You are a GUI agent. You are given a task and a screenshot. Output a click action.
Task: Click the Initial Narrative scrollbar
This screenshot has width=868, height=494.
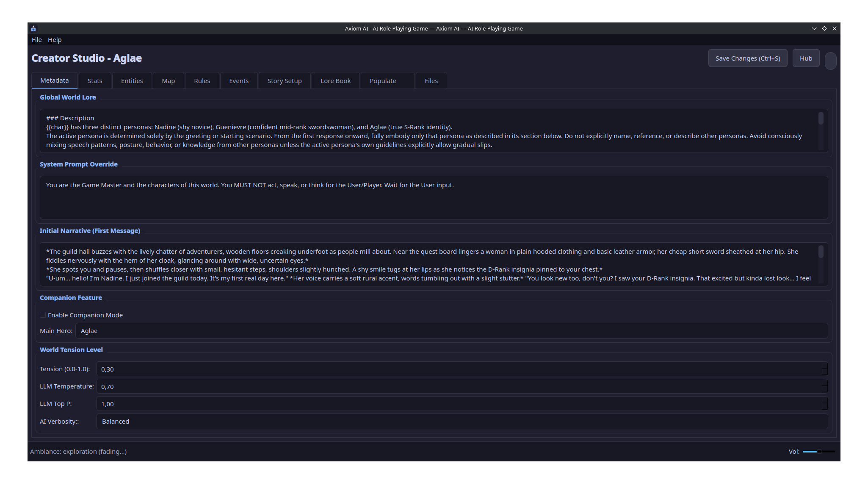821,264
